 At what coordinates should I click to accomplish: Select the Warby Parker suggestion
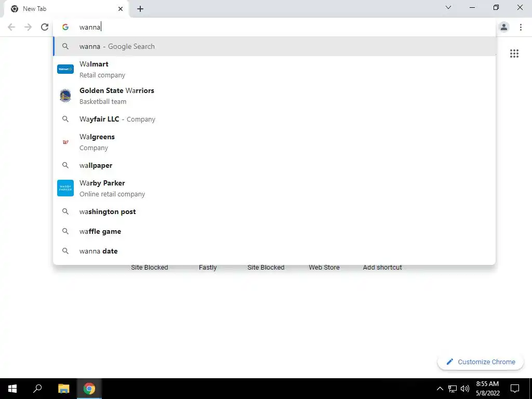point(274,188)
